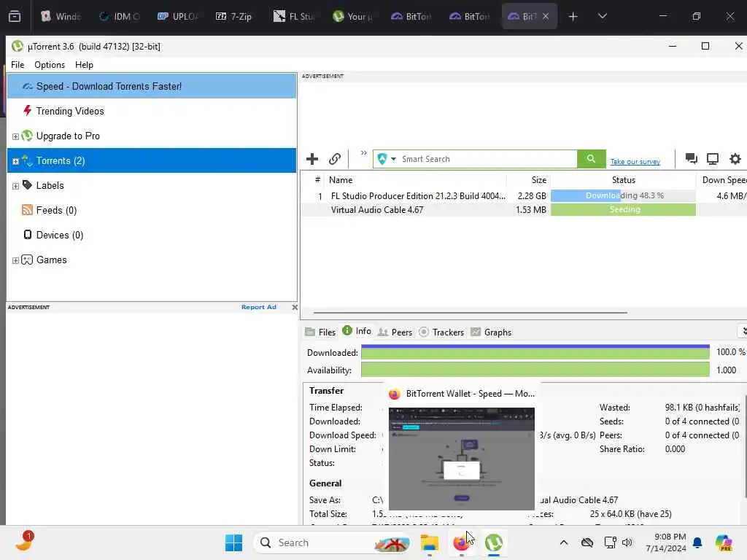This screenshot has height=560, width=747.
Task: Select Speed - Download Torrents Faster item
Action: coord(152,86)
